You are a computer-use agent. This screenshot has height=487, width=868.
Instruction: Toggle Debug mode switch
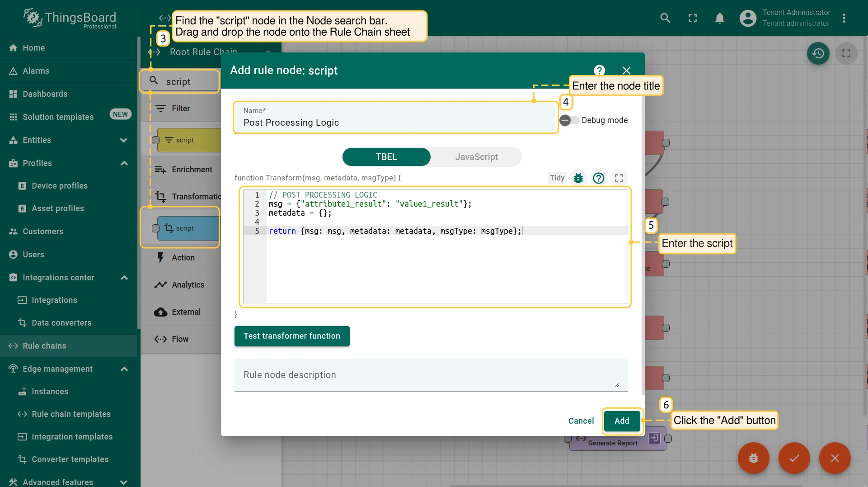point(569,120)
